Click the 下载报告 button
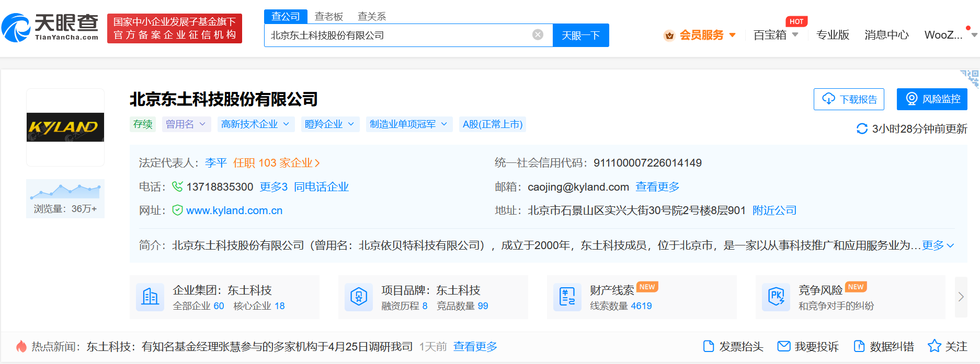This screenshot has height=364, width=980. click(849, 99)
